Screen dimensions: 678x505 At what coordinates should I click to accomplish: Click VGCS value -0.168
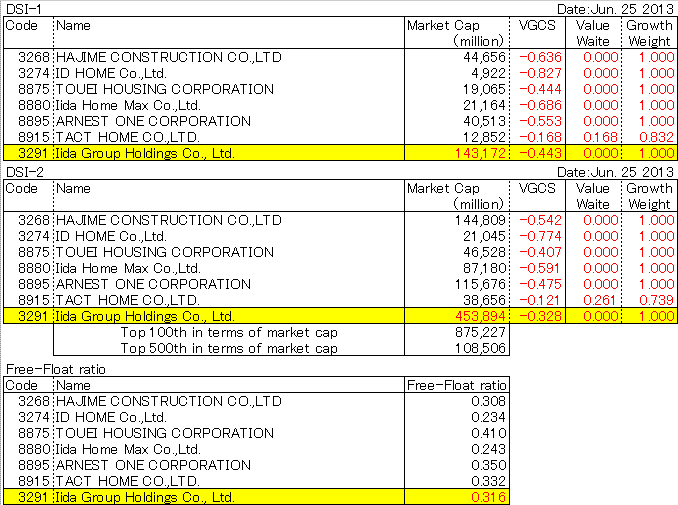(x=540, y=137)
